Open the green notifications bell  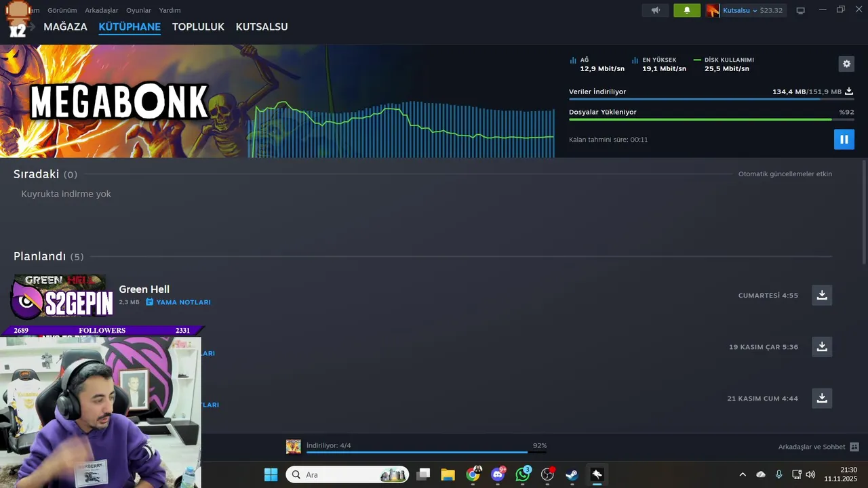687,10
